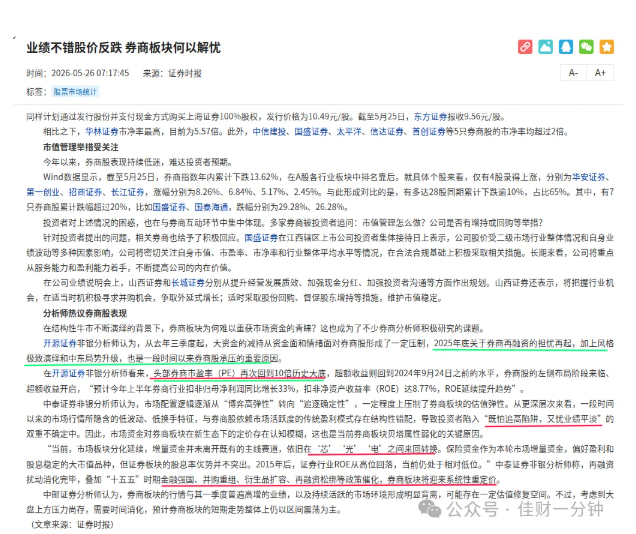Select the headline 业绩不错股价反跌 券商板块何以解忧
Viewport: 636px width, 534px height.
point(123,48)
